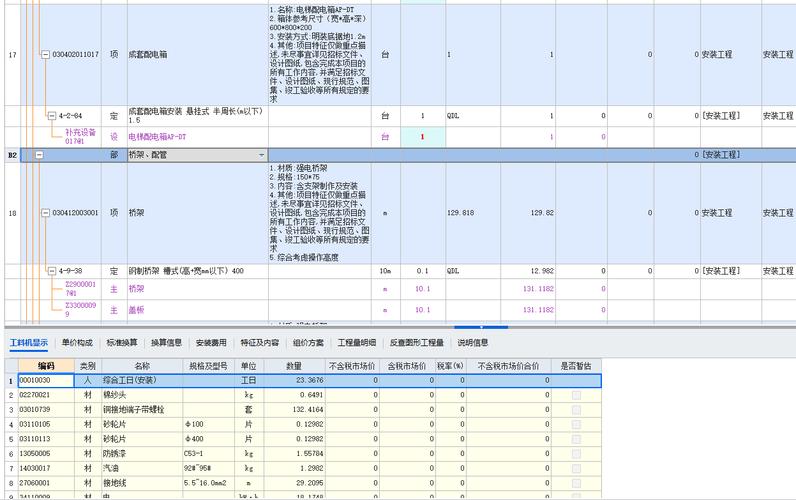Open the 特征及内容 tab

pos(259,343)
